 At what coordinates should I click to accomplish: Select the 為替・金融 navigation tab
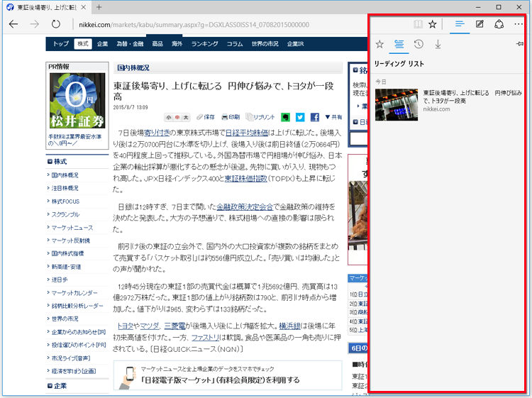130,43
